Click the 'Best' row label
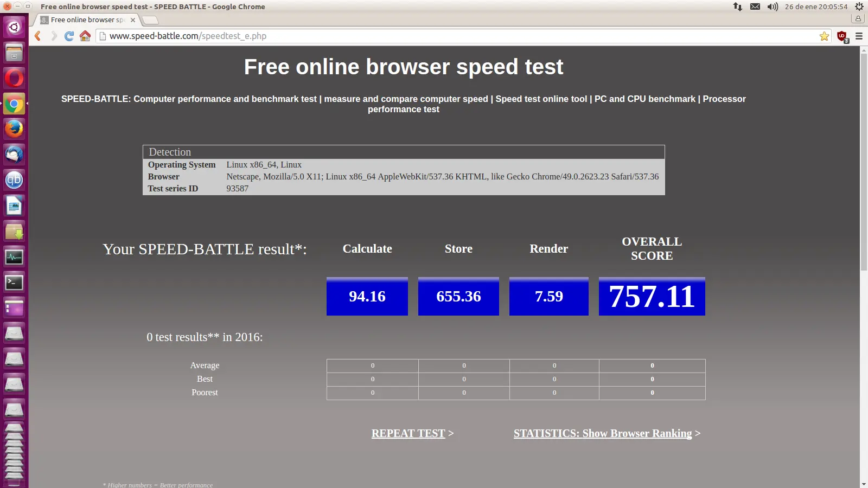868x488 pixels. tap(205, 379)
